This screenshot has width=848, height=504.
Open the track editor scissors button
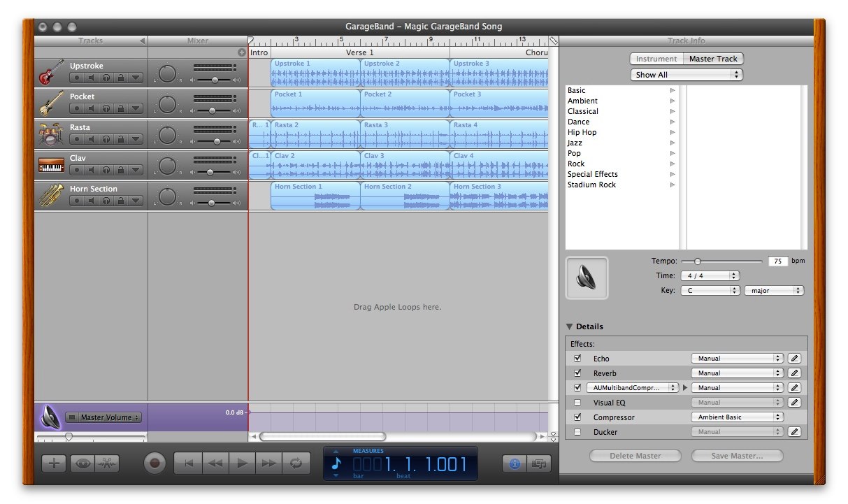pos(108,463)
